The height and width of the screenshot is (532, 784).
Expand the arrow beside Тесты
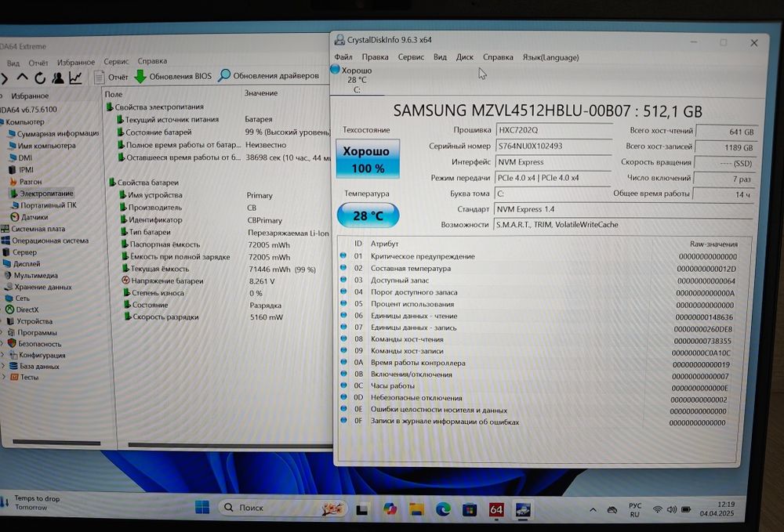pos(3,377)
